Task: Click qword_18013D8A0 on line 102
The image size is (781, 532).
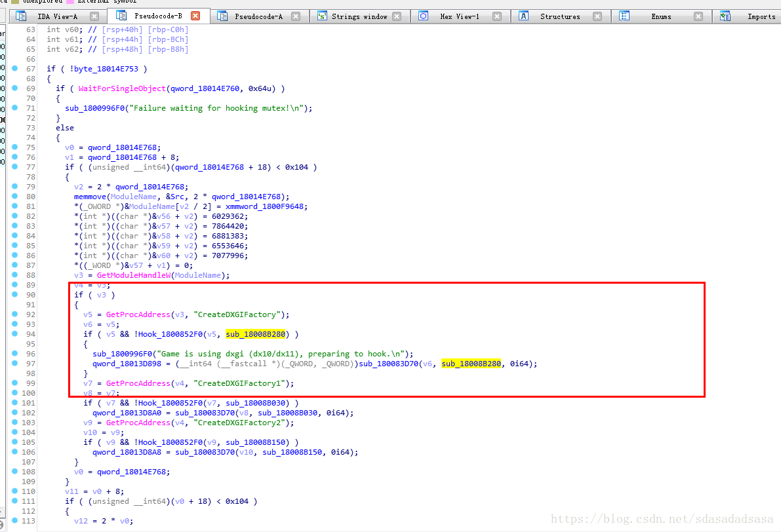Action: point(127,413)
